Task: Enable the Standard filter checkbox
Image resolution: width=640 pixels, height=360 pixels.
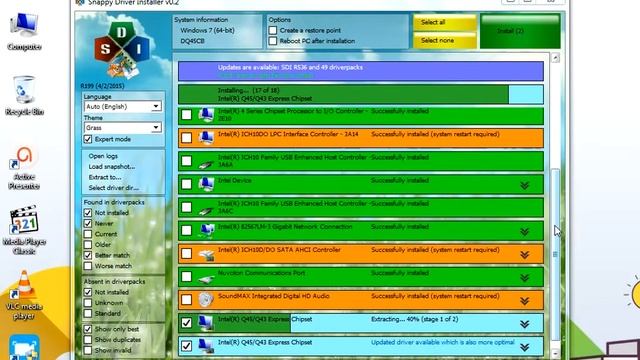Action: coord(88,313)
